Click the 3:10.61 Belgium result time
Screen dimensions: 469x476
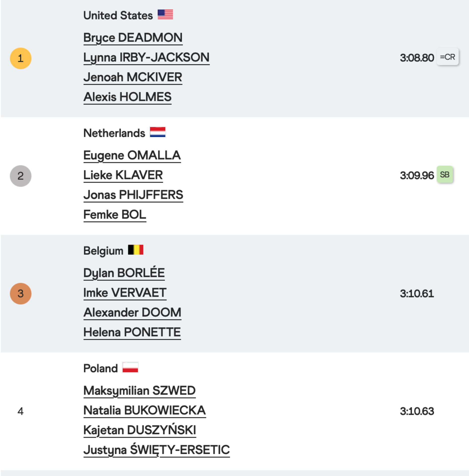coord(417,294)
